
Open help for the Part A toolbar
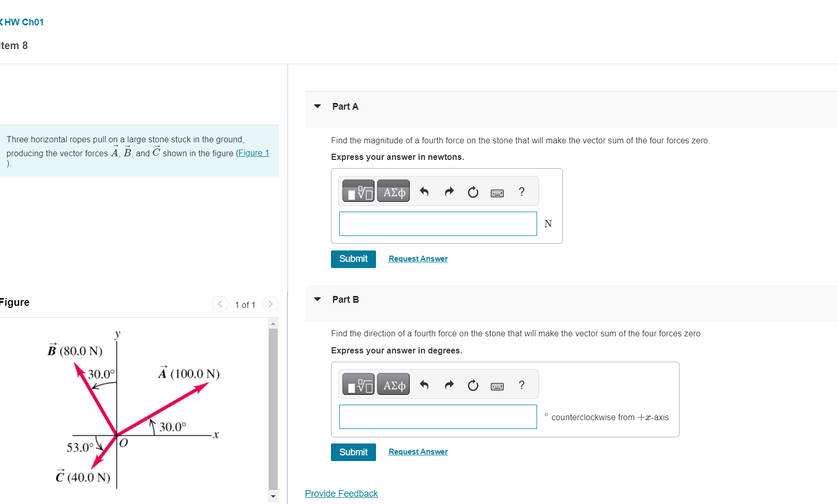click(522, 192)
